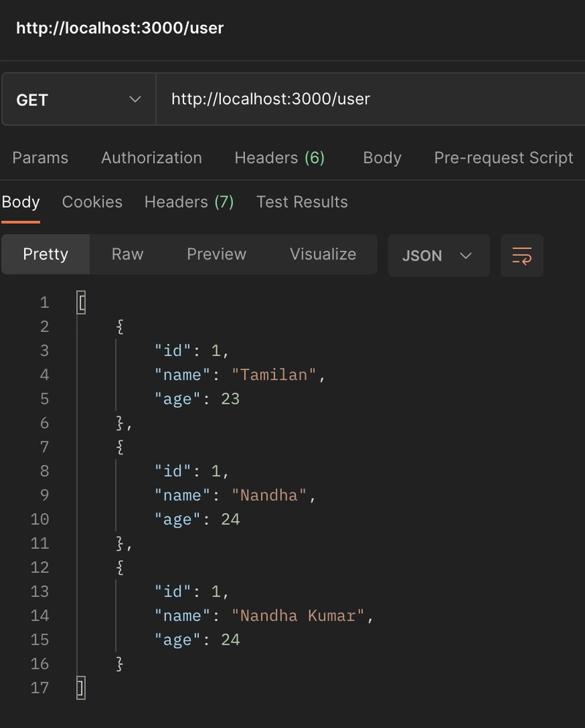Select the Pretty view mode
This screenshot has width=585, height=728.
[x=45, y=254]
